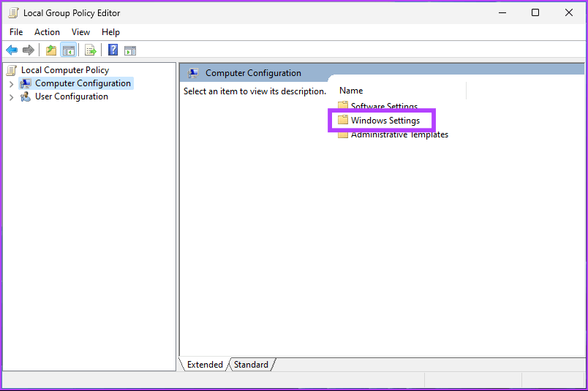
Task: Click the Administrative Templates folder icon
Action: pyautogui.click(x=343, y=134)
